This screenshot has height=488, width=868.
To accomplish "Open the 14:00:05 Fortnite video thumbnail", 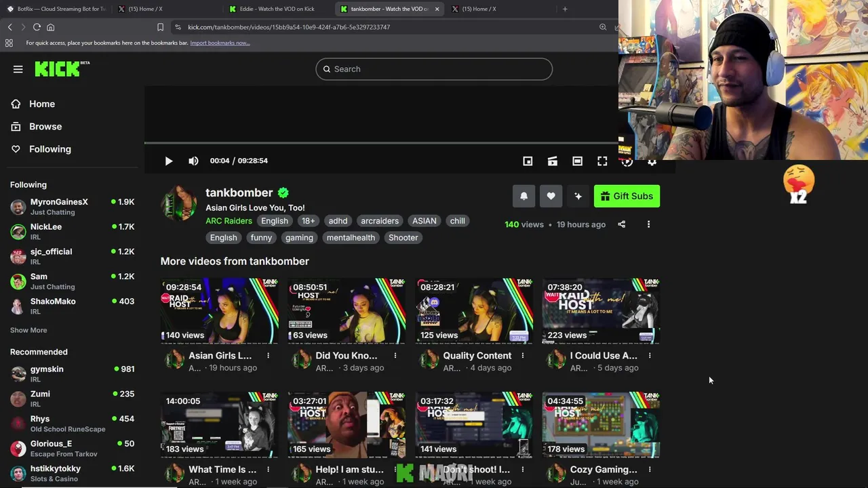I will (219, 424).
